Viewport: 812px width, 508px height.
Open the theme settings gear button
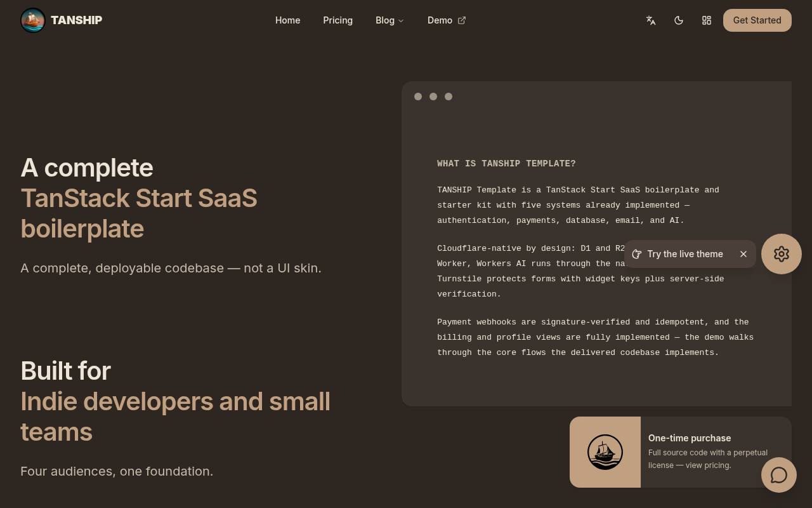[782, 254]
